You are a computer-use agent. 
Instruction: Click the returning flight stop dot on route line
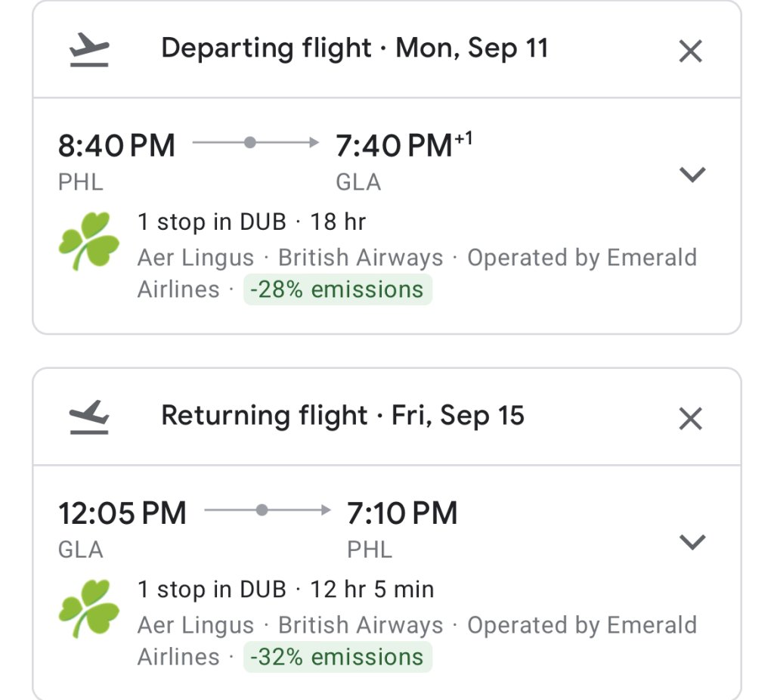coord(262,510)
